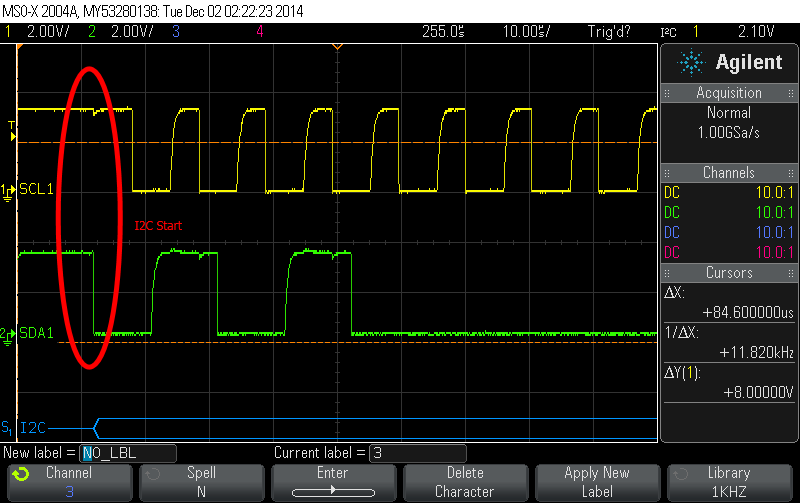Viewport: 800px width, 503px height.
Task: Select channel 3 indicator in status bar
Action: point(176,32)
